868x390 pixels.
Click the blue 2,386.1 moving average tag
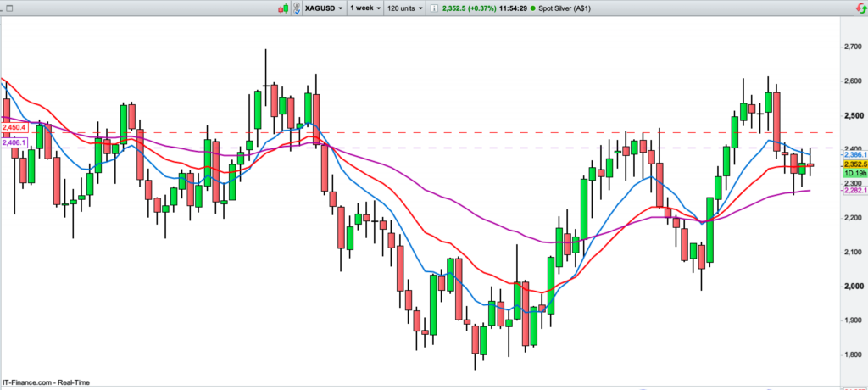tap(852, 155)
